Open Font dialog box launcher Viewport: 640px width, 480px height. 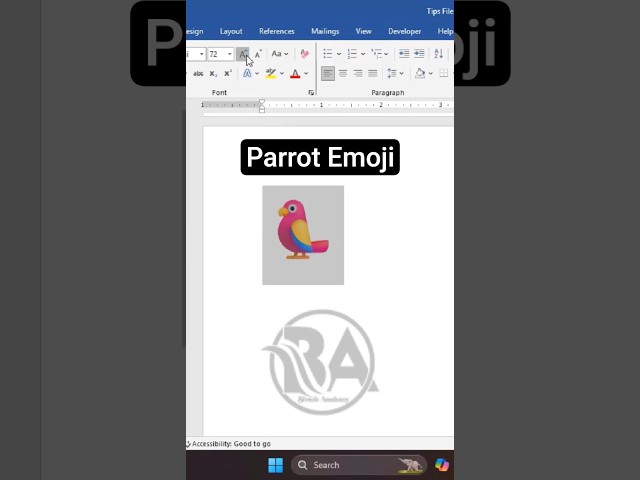click(311, 93)
